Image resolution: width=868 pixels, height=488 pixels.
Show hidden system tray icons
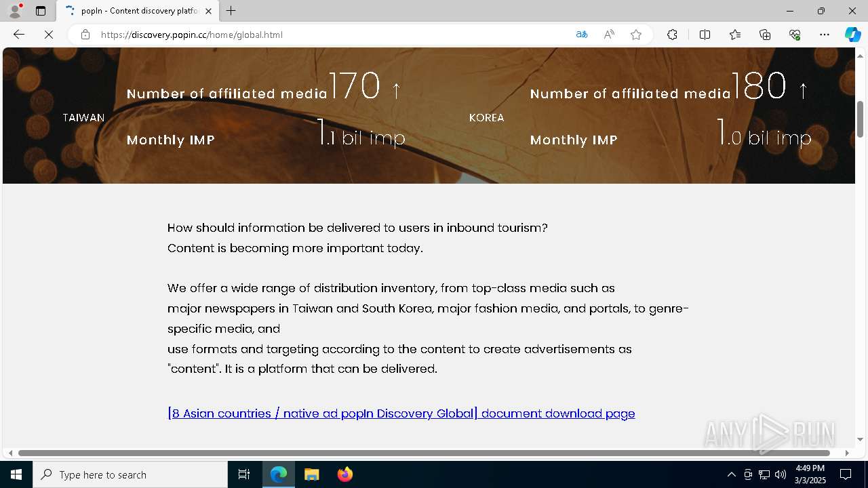point(731,474)
